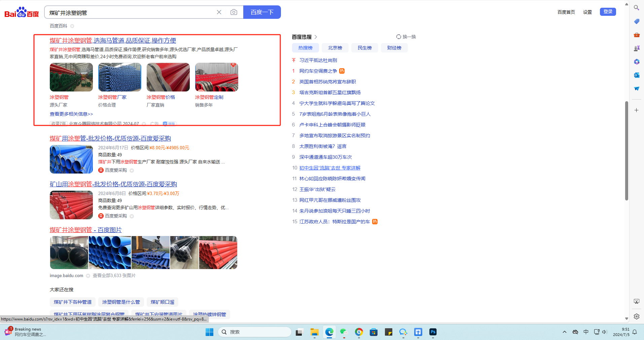The height and width of the screenshot is (340, 644).
Task: Open the 设置 settings link
Action: 587,12
